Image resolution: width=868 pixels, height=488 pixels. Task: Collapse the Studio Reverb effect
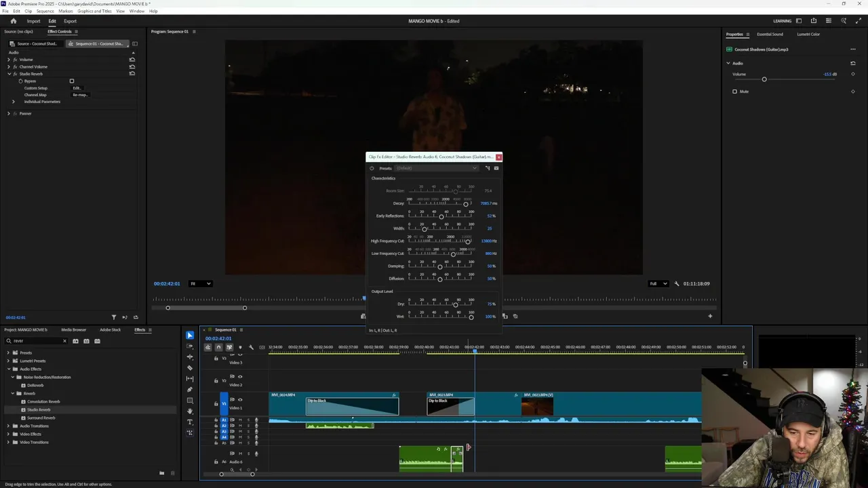(x=9, y=74)
